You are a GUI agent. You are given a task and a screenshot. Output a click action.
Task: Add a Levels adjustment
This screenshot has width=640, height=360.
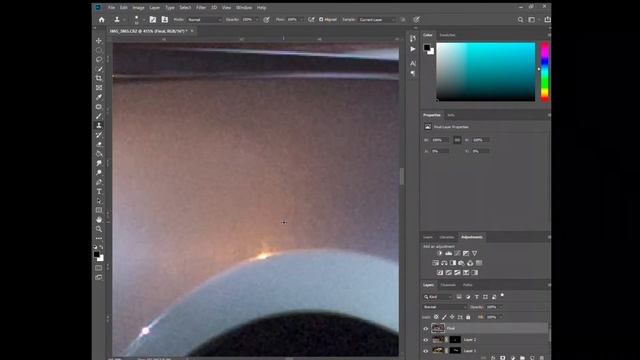click(449, 253)
